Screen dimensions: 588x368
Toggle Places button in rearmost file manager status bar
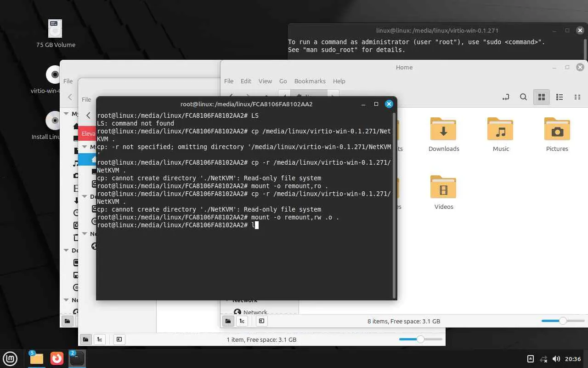67,321
